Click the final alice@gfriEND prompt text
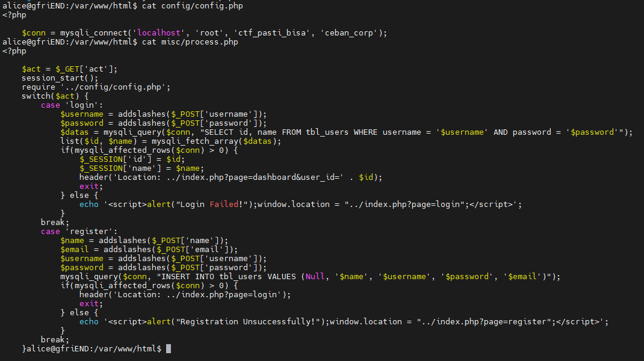 tap(94, 349)
